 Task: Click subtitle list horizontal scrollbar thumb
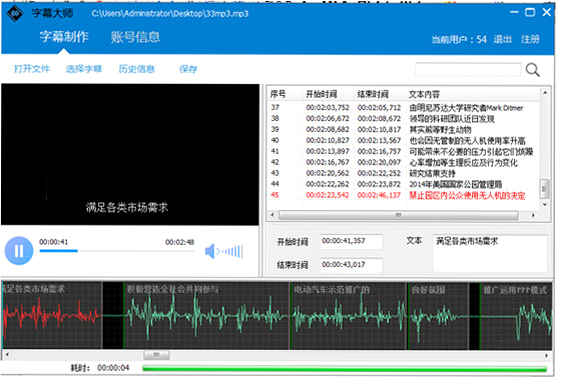pyautogui.click(x=398, y=215)
